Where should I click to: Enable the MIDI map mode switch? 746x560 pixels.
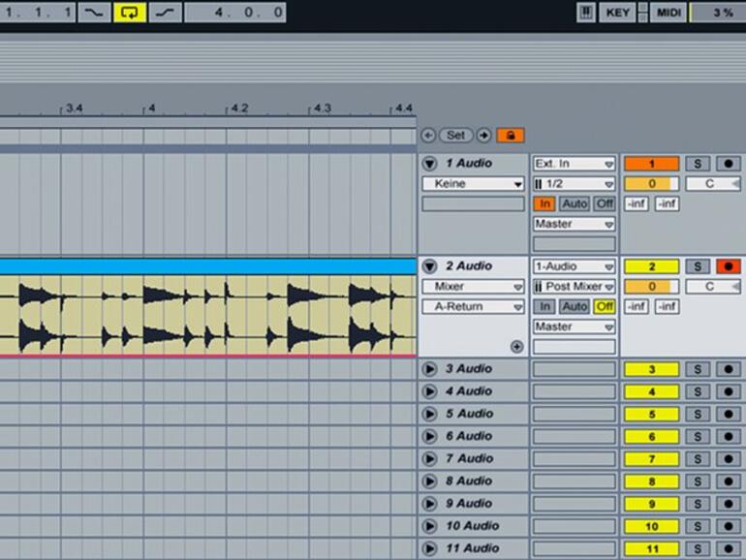pos(668,12)
